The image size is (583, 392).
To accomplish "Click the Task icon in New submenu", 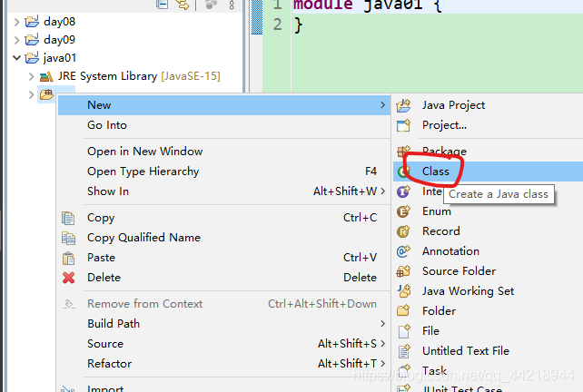I will (404, 370).
